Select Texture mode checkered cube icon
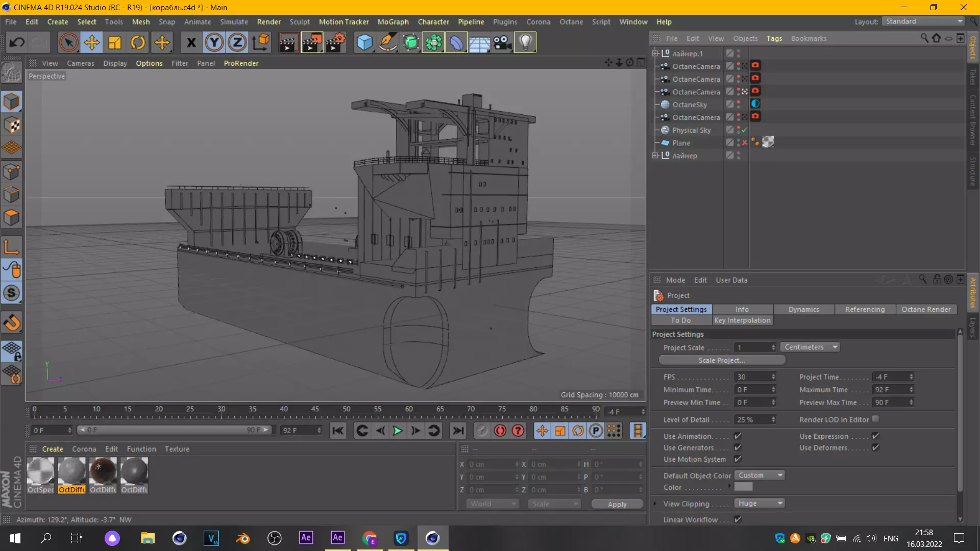Viewport: 980px width, 551px height. point(11,125)
